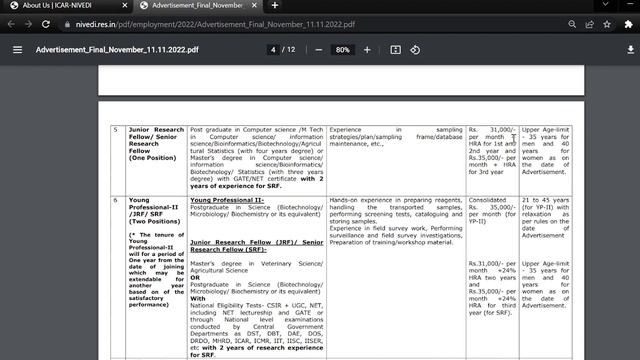Close the About Us ICAR-NIVEDI tab
This screenshot has width=640, height=360.
[x=125, y=6]
